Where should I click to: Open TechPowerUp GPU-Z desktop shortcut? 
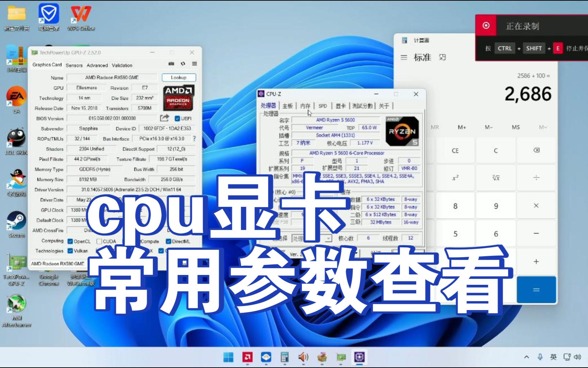pos(16,270)
